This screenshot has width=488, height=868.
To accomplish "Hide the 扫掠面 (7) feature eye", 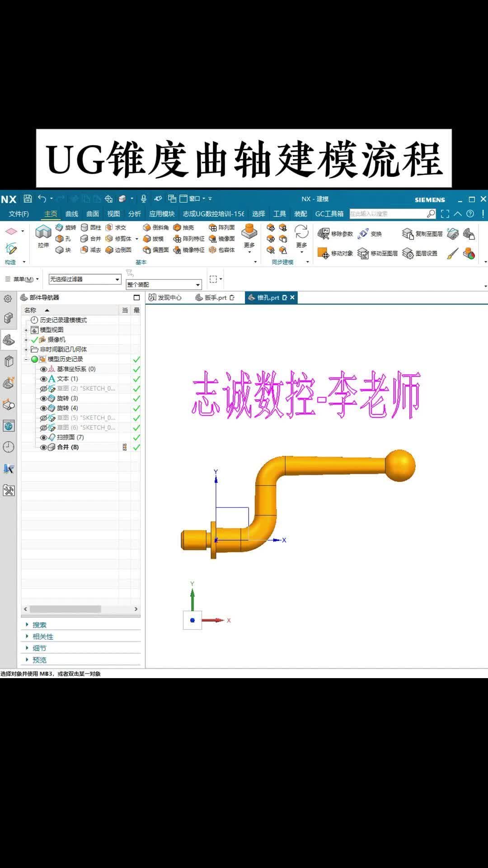I will (x=44, y=438).
